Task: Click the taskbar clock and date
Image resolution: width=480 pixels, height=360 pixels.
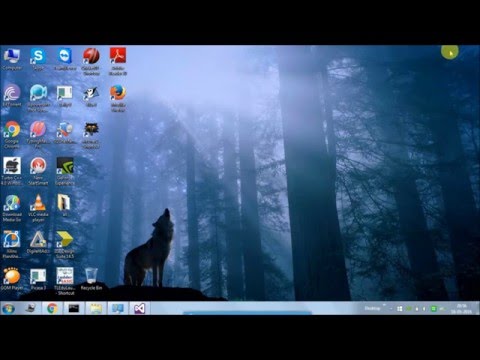Action: 462,309
